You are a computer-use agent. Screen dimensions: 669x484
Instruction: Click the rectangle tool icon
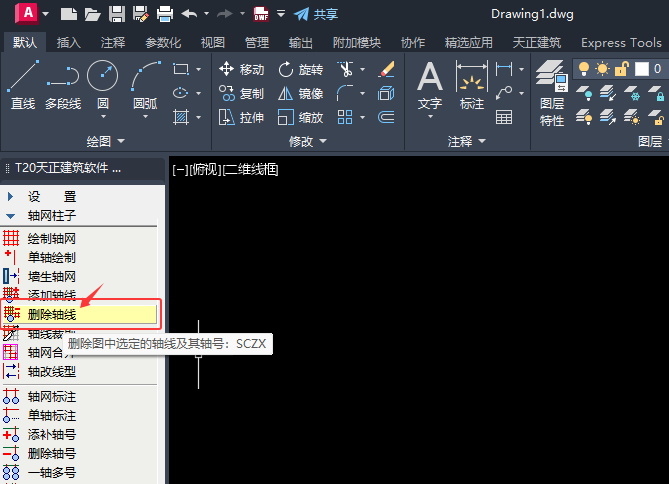pos(181,69)
